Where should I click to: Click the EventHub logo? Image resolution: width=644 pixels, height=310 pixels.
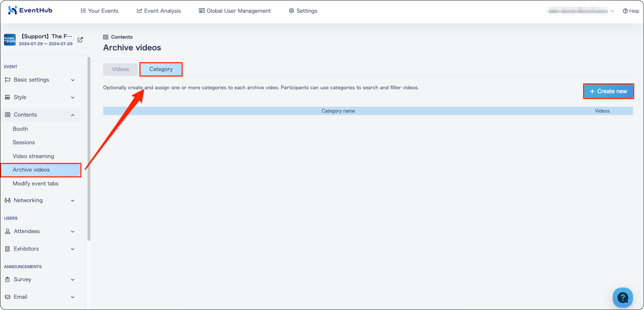(x=30, y=10)
